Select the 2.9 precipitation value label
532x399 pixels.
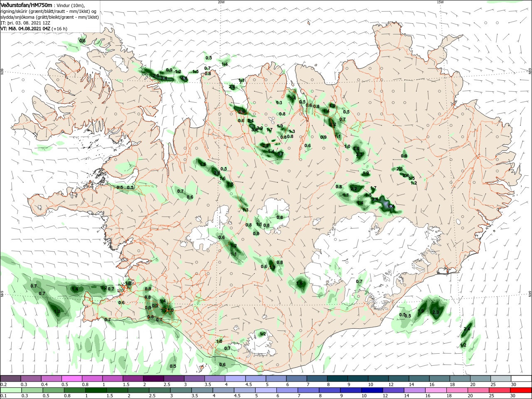point(260,128)
